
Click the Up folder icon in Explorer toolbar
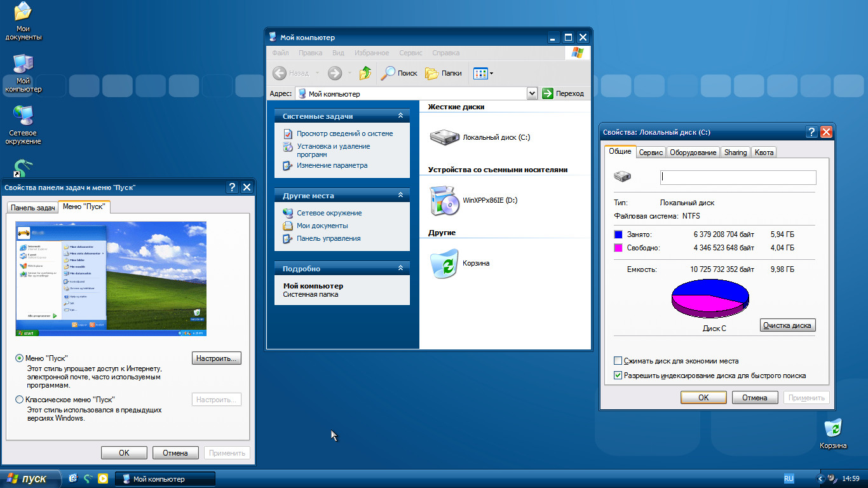tap(365, 73)
